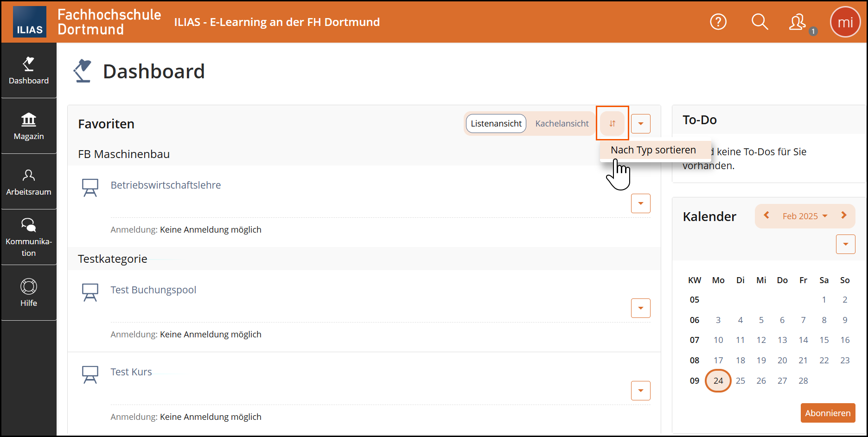Expand Betriebswirtschaftslehre actions dropdown
This screenshot has width=868, height=437.
pos(640,203)
